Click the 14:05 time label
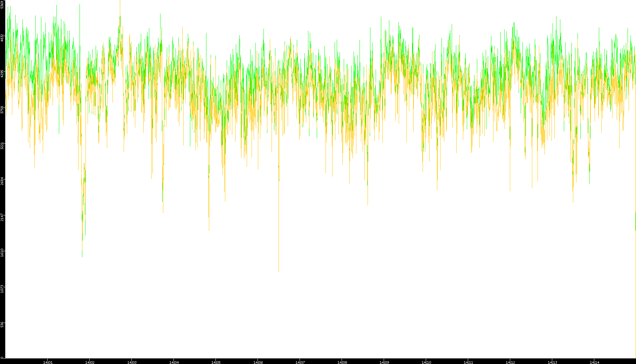Image resolution: width=636 pixels, height=364 pixels. (216, 362)
